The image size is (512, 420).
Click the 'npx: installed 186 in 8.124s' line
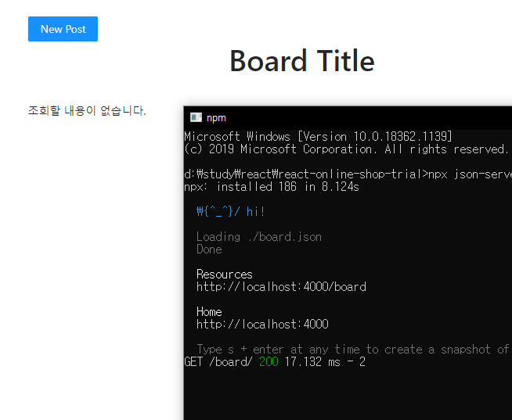point(272,187)
